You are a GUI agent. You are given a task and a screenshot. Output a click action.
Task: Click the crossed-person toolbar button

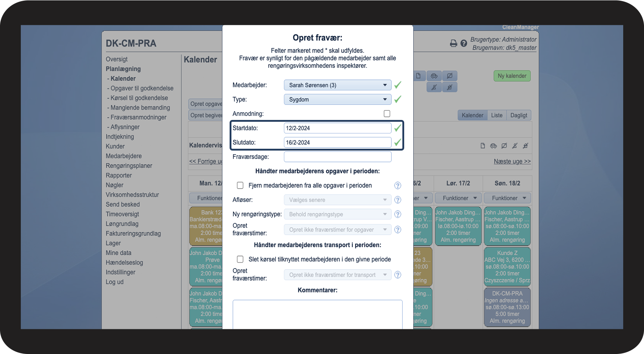point(434,87)
